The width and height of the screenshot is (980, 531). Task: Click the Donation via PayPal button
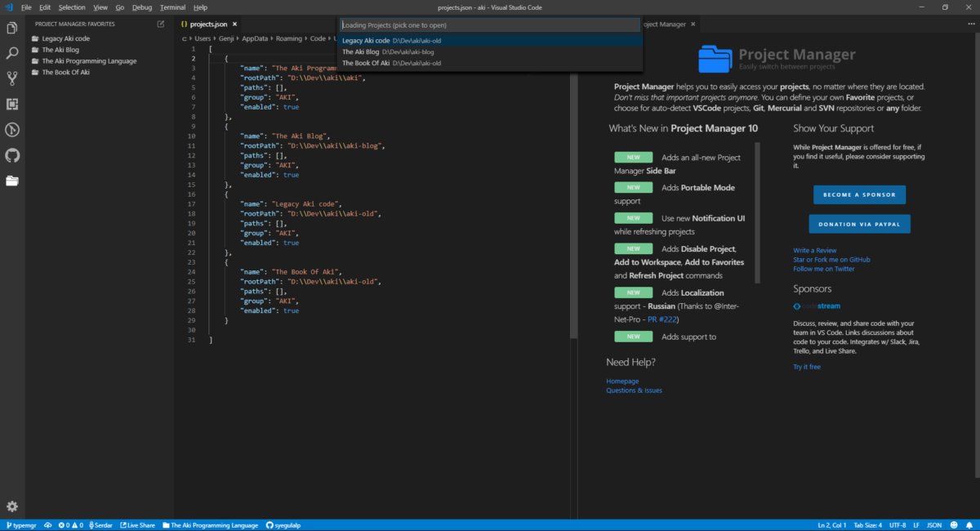coord(859,224)
